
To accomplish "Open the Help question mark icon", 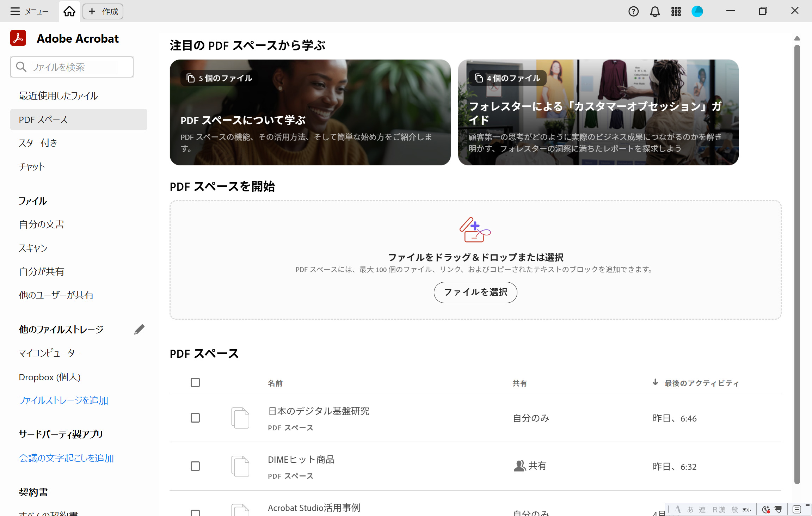I will coord(633,12).
